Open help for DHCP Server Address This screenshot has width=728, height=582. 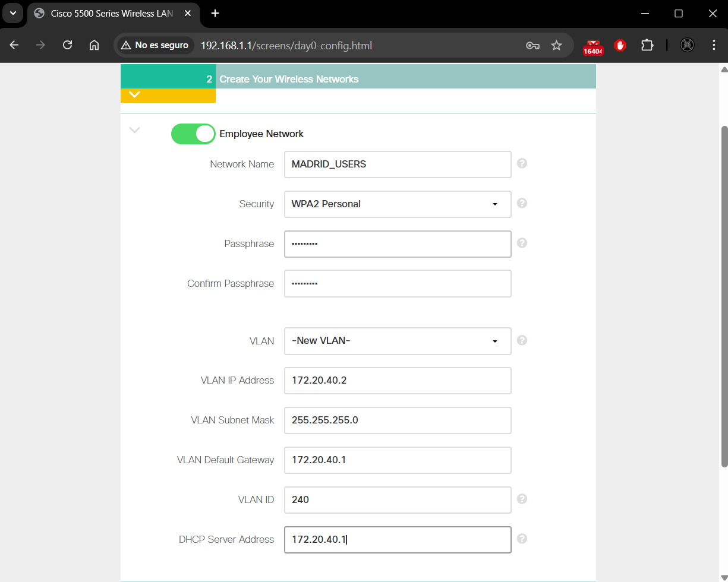522,539
